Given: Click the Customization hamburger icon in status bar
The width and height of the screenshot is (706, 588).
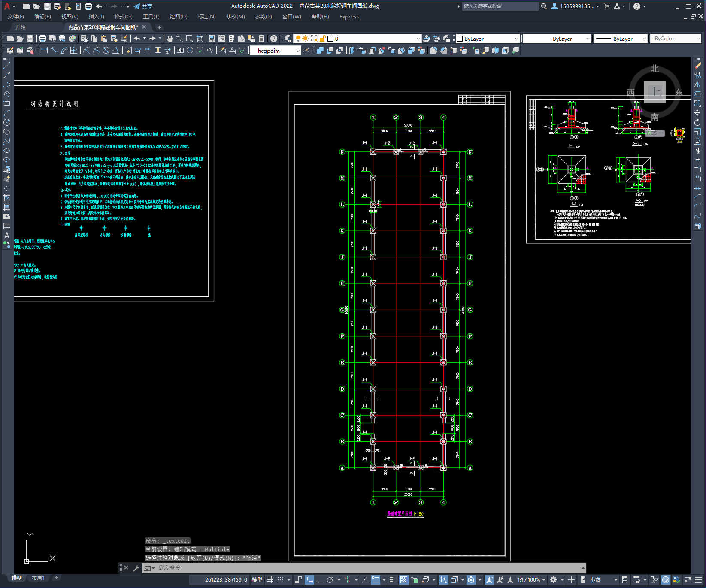Looking at the screenshot, I should click(x=699, y=580).
